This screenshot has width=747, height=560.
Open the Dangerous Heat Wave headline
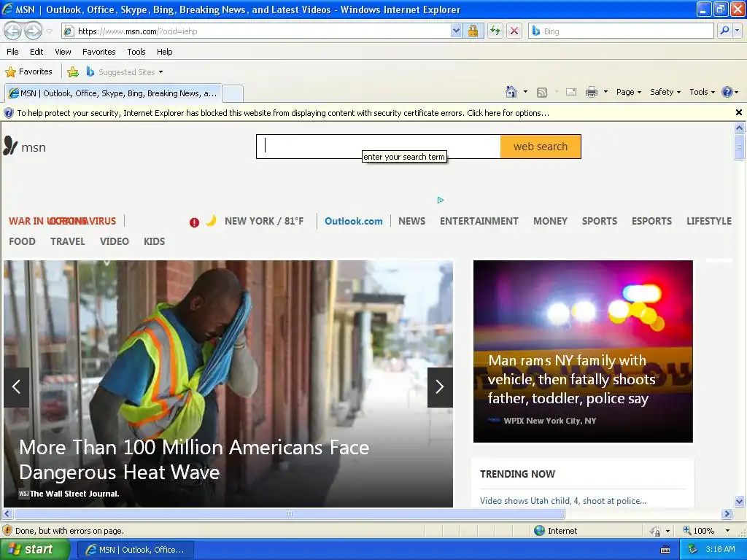point(194,459)
